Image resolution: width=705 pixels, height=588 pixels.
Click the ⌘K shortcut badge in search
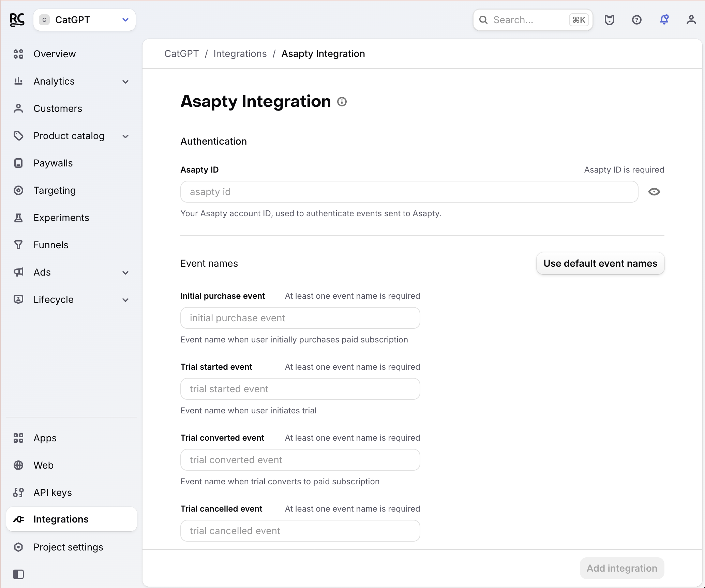(579, 20)
